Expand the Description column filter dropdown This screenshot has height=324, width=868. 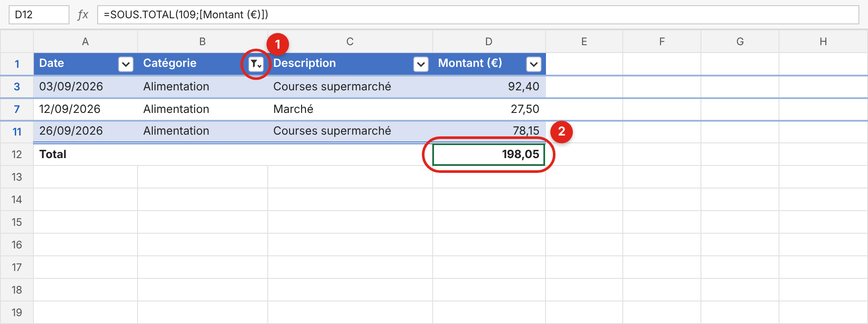click(x=421, y=64)
